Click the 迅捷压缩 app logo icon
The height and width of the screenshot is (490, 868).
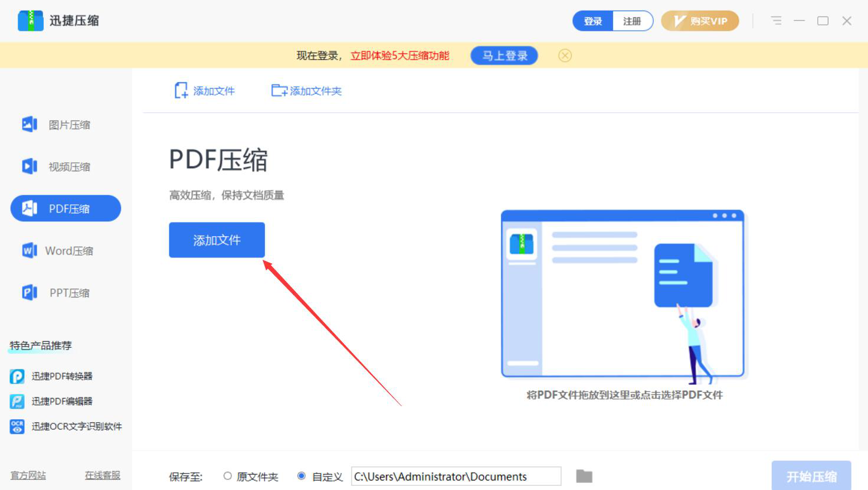click(x=31, y=21)
